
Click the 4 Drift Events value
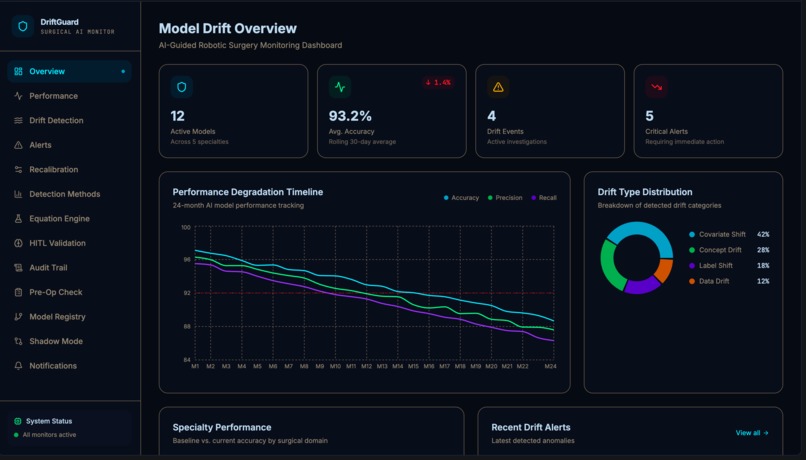click(x=491, y=116)
